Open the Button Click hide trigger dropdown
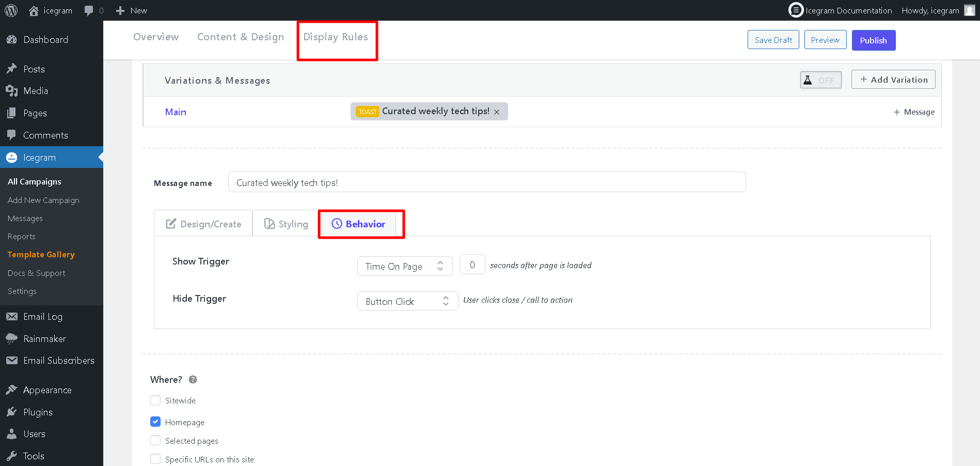The width and height of the screenshot is (980, 466). pos(407,301)
